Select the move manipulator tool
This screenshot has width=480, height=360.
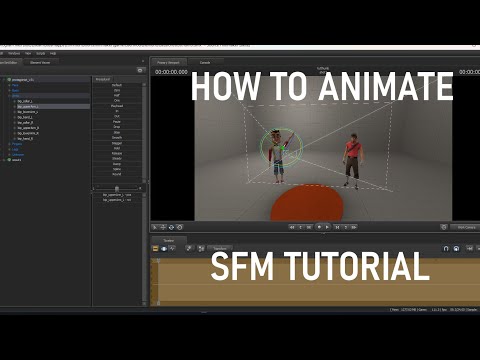(x=163, y=227)
